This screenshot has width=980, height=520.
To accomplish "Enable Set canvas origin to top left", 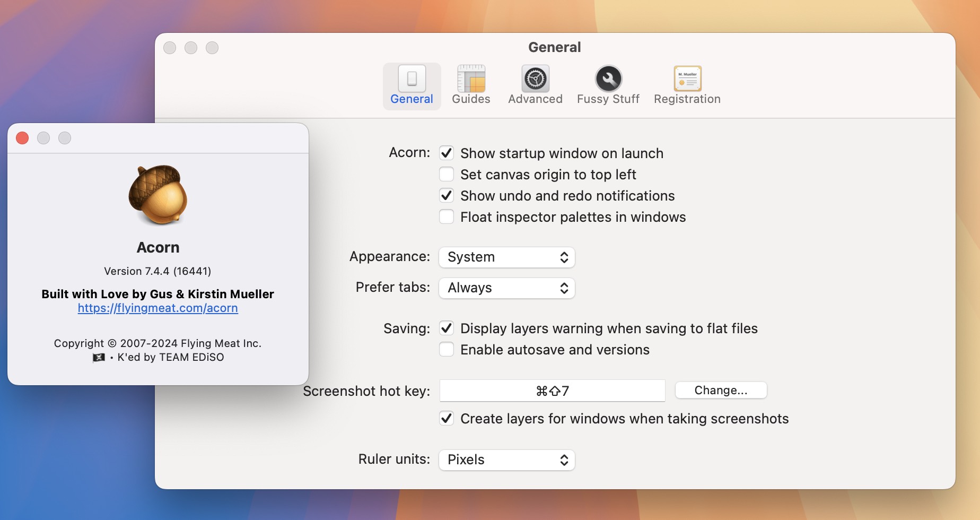I will tap(447, 175).
